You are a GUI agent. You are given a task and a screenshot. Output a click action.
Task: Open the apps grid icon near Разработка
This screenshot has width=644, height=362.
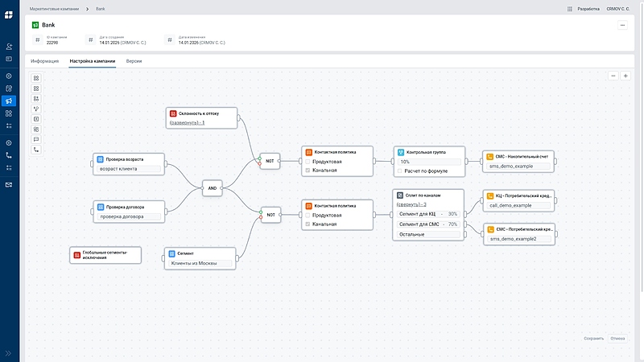[570, 8]
